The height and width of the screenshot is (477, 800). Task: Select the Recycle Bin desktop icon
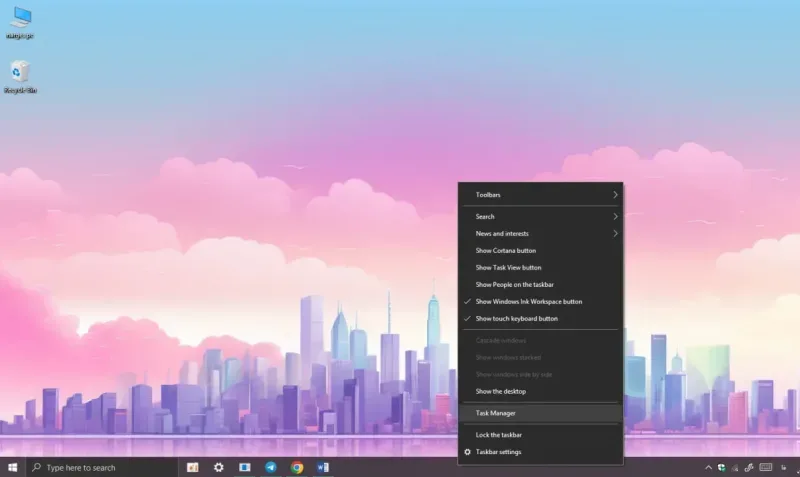pyautogui.click(x=20, y=77)
